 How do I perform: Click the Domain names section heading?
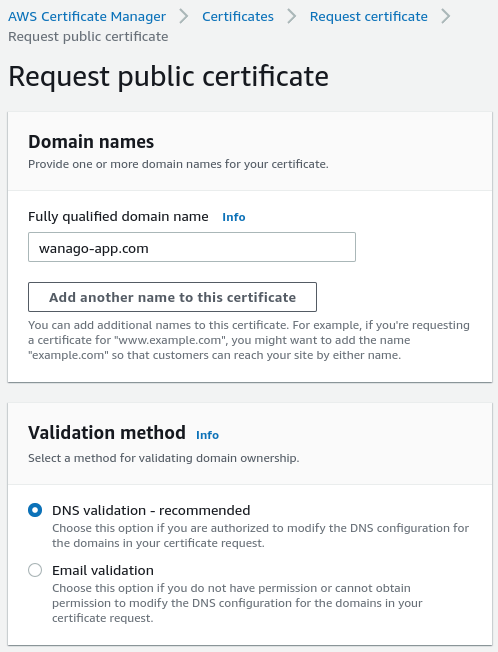(91, 142)
